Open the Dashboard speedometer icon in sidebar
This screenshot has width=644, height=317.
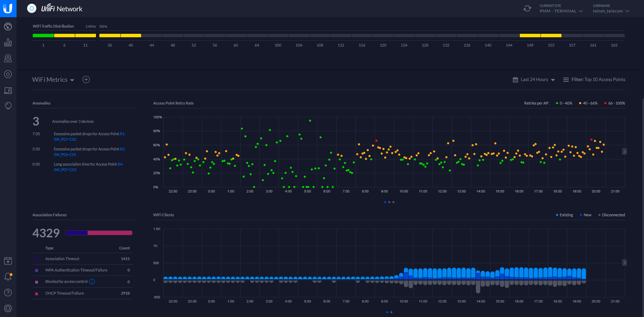click(x=8, y=26)
